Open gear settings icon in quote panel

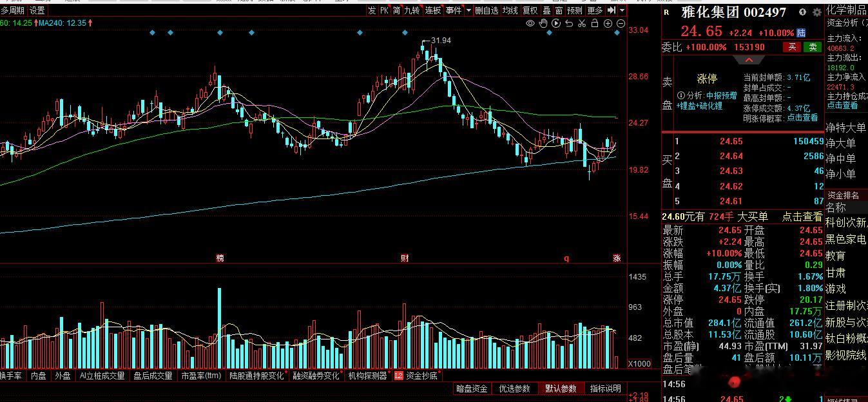pos(817,12)
